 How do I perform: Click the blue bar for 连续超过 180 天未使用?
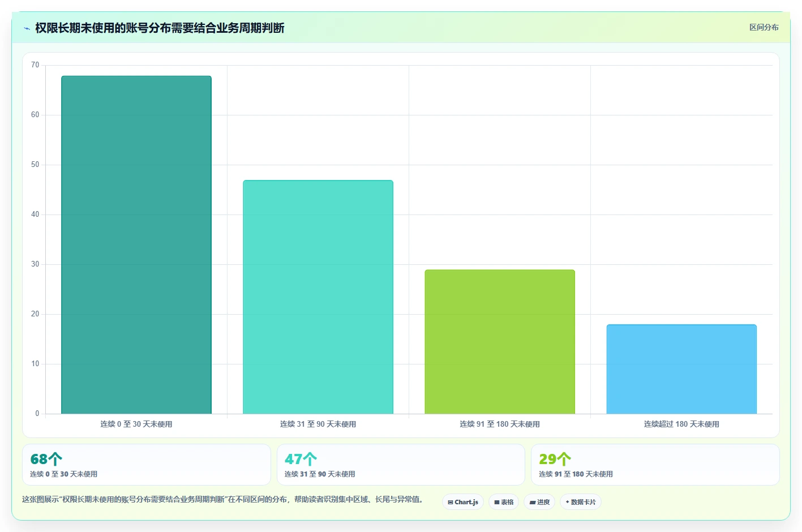681,369
